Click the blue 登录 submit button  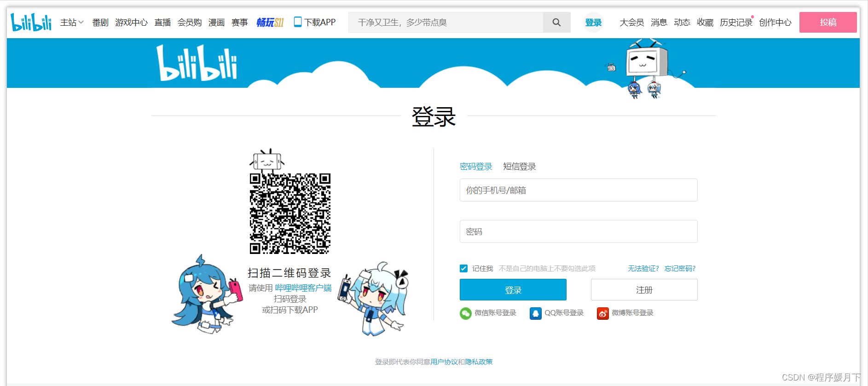coord(513,290)
